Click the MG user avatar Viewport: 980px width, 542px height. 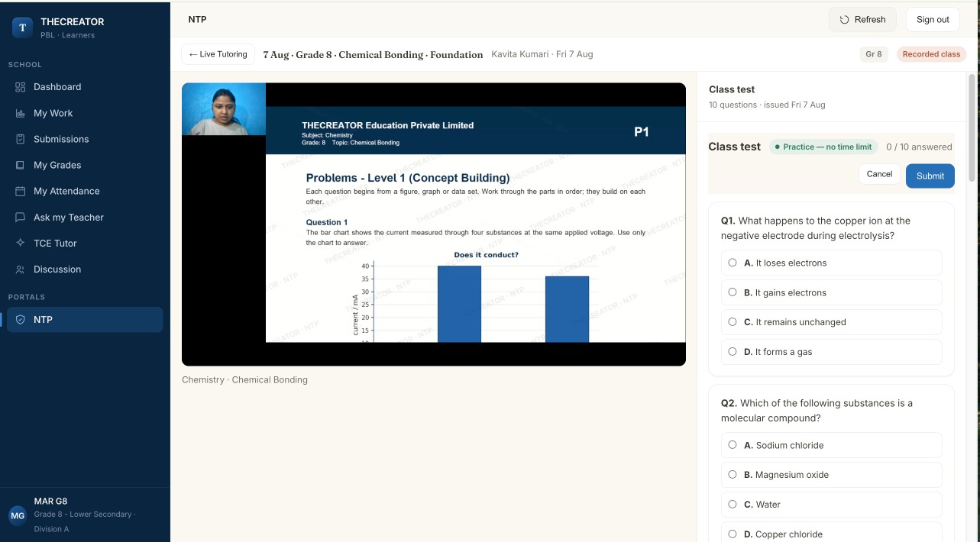(x=18, y=515)
